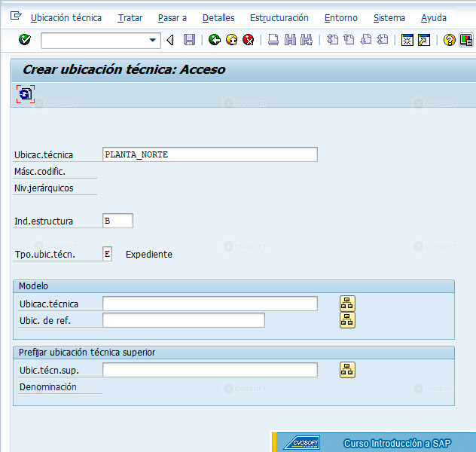Click the green checkmark Enter icon
476x452 pixels.
[x=25, y=39]
